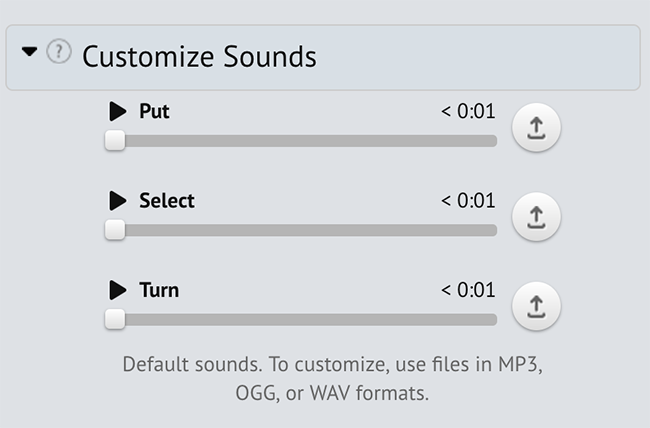The height and width of the screenshot is (428, 650).
Task: Click the Customize Sounds header title
Action: point(199,56)
